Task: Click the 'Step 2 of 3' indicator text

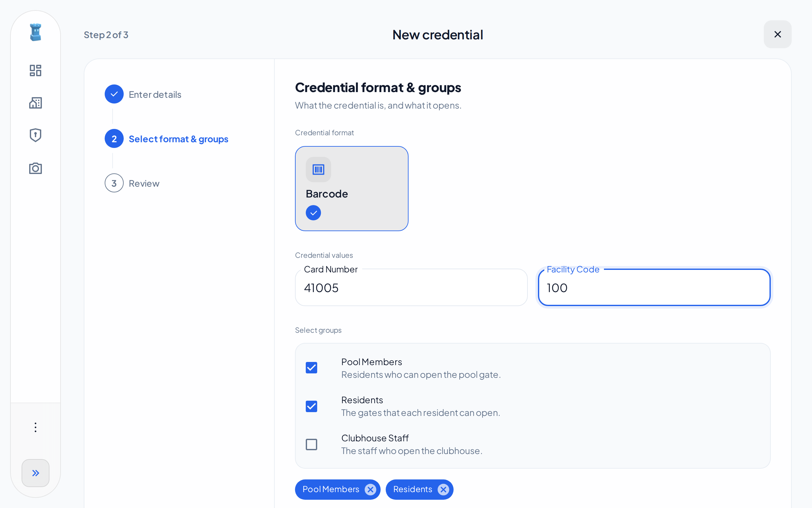Action: click(x=106, y=35)
